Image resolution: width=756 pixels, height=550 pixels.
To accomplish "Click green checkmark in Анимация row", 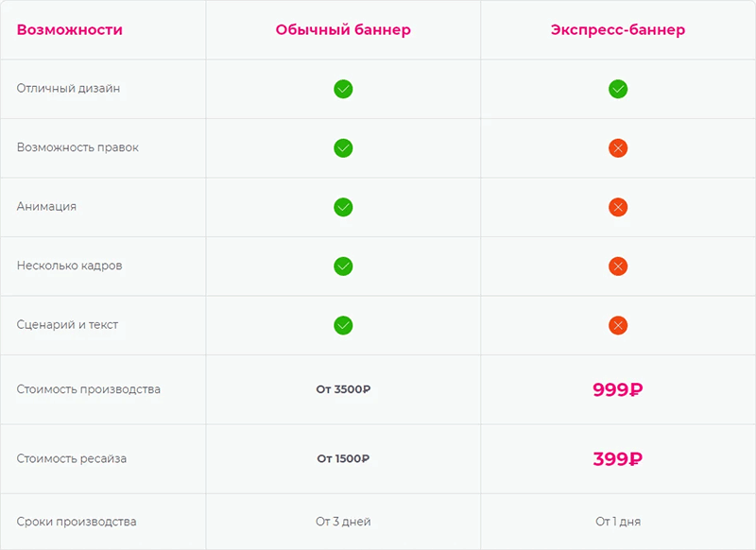I will [343, 207].
